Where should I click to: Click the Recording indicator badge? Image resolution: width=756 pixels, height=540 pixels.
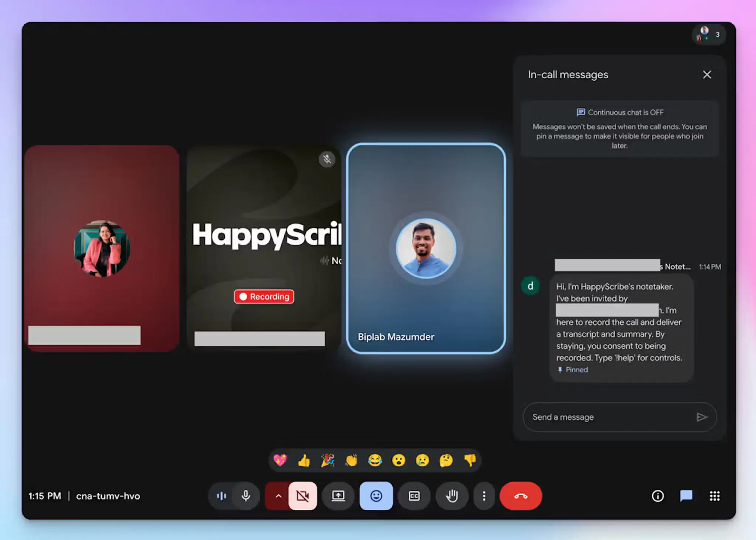(x=264, y=297)
